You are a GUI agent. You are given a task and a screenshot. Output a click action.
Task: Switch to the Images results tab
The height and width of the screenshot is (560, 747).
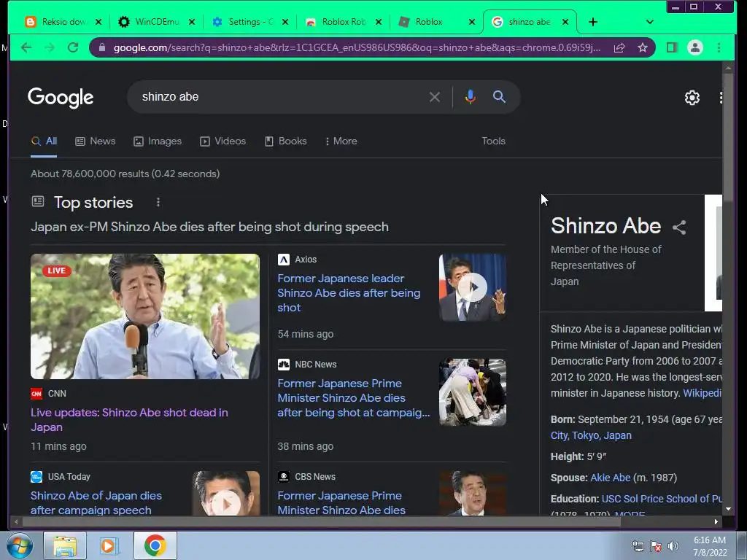(158, 141)
